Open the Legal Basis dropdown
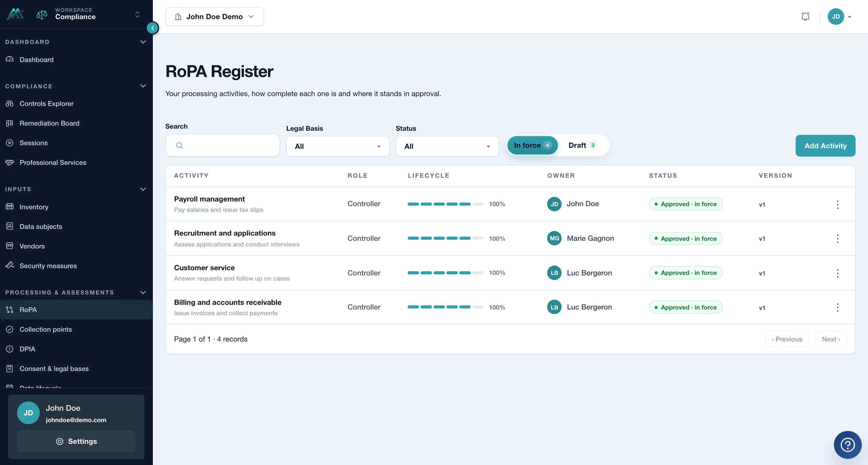 [338, 146]
